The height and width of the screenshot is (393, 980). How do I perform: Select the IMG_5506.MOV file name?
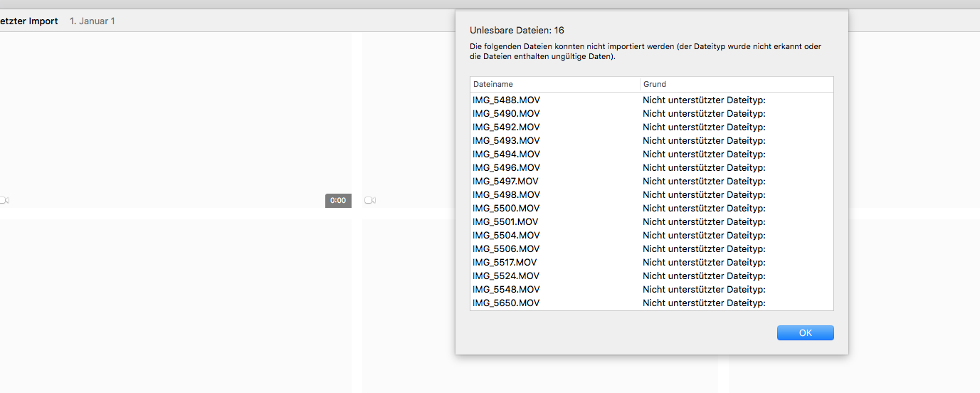tap(506, 248)
